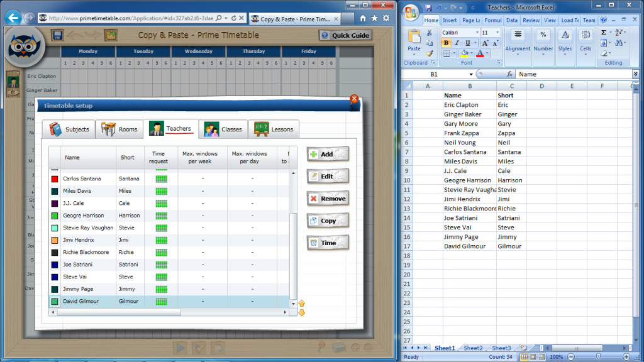
Task: Click the Time button in Timetable setup
Action: click(x=328, y=243)
